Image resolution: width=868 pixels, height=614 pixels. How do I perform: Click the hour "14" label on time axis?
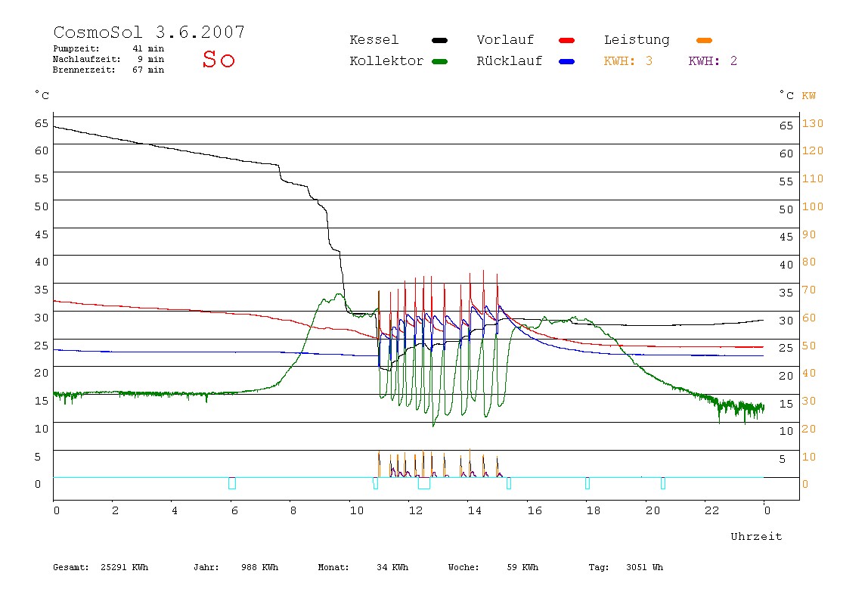[474, 510]
